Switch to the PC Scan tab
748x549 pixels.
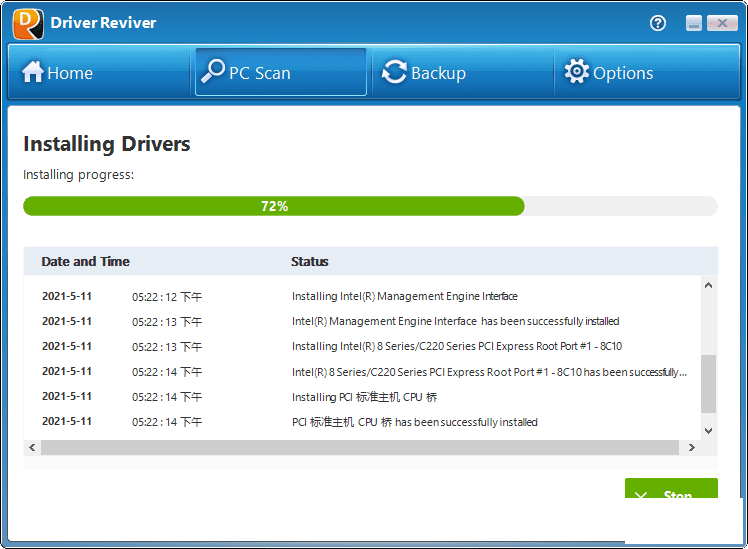coord(281,72)
